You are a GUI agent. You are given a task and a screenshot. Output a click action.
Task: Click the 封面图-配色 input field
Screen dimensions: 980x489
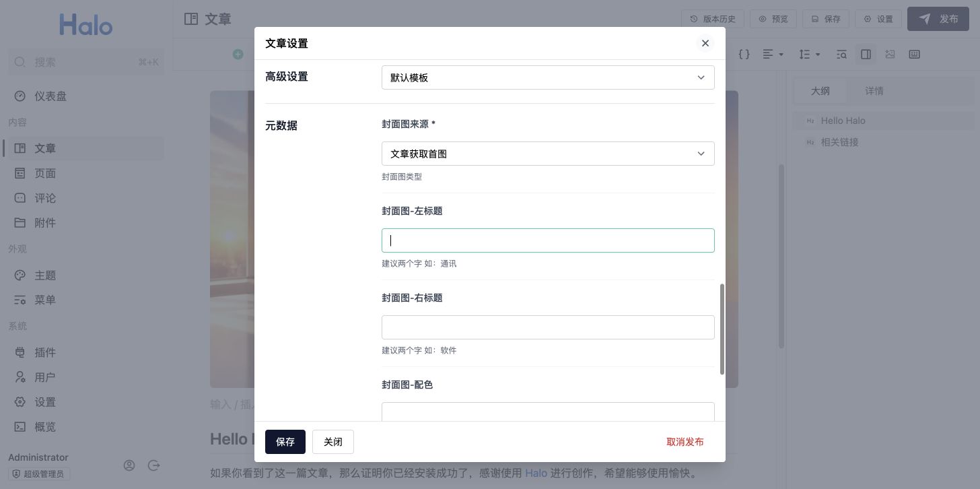click(548, 412)
